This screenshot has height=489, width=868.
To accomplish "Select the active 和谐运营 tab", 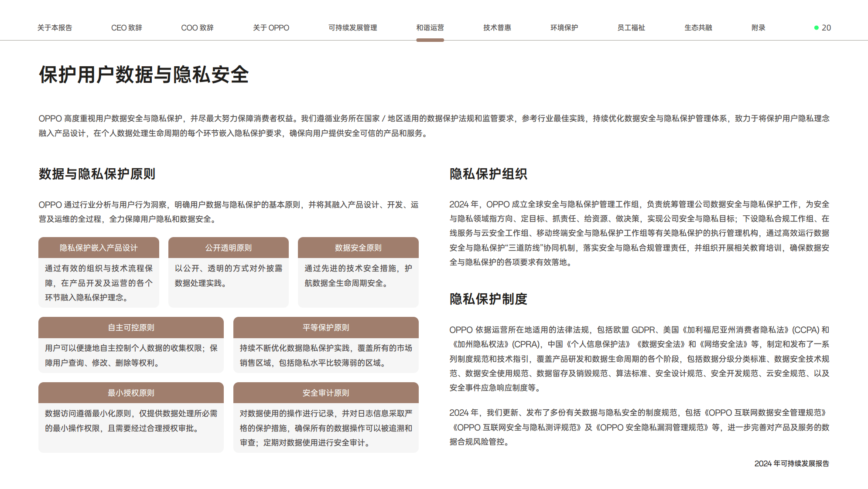I will 430,27.
